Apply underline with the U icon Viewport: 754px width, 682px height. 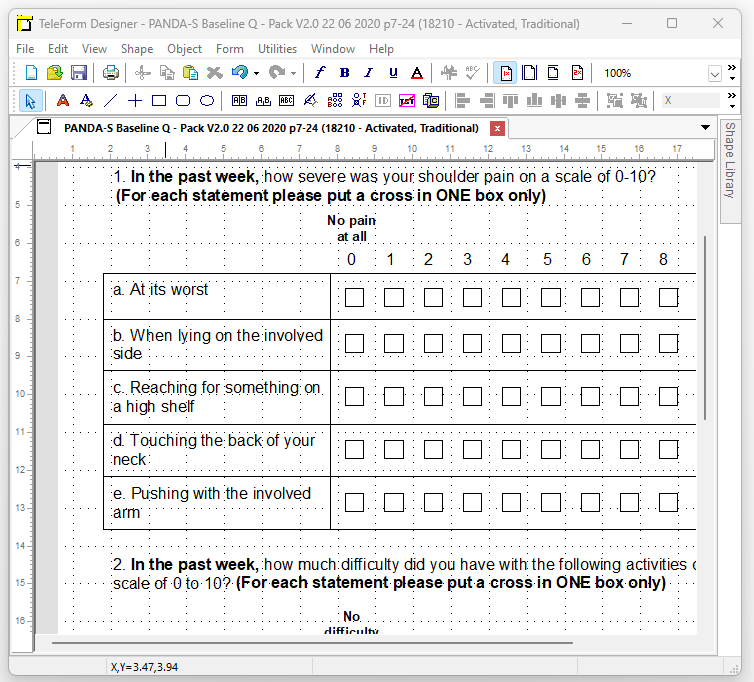pos(393,73)
